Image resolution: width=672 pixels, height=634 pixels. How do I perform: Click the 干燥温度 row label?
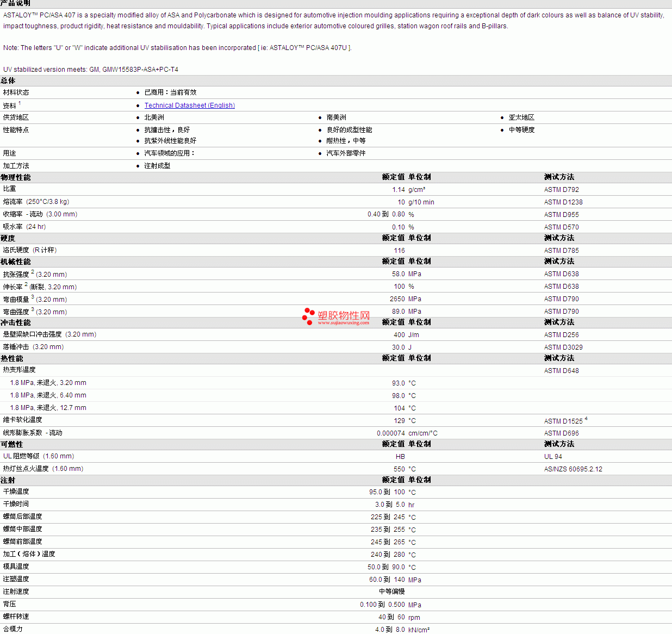pos(16,492)
